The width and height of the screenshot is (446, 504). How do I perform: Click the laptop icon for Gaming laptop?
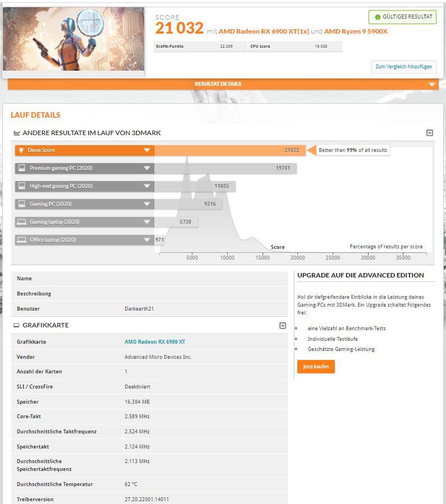[x=22, y=222]
